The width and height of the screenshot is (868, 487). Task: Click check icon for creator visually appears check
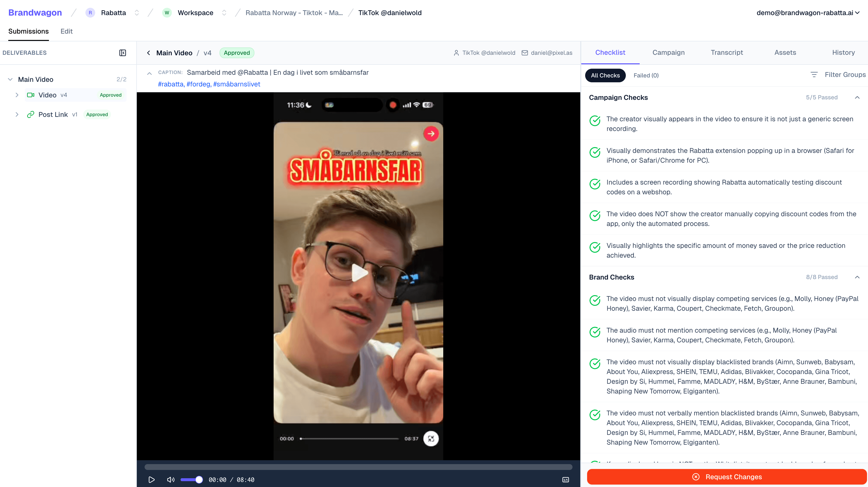point(595,121)
